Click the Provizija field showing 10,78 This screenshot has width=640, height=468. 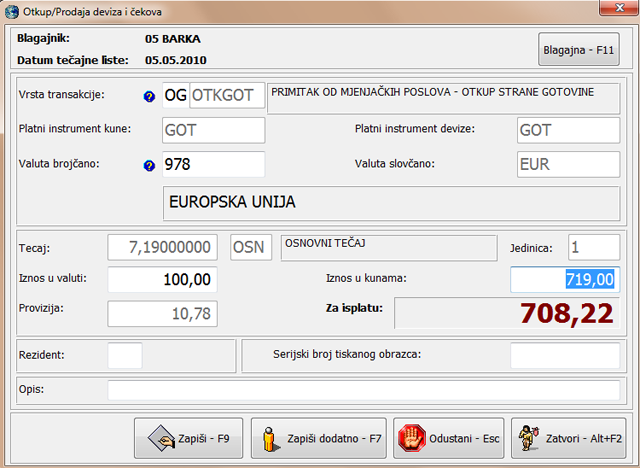(x=162, y=313)
